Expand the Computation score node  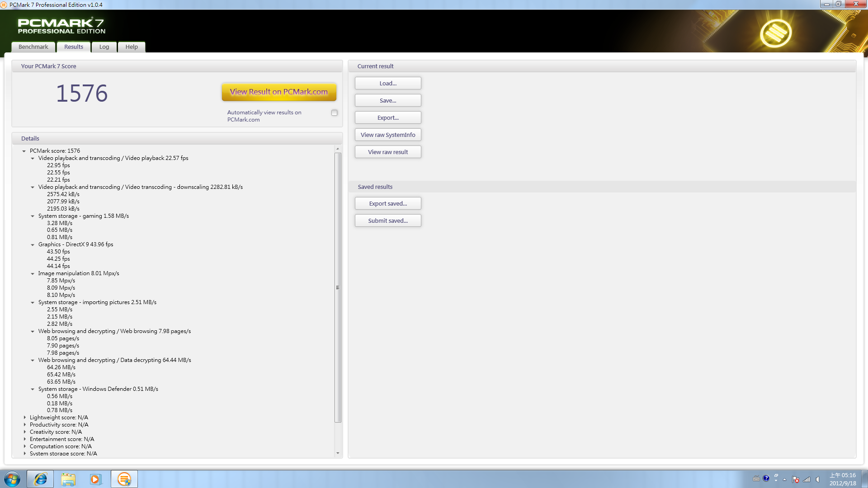tap(24, 446)
